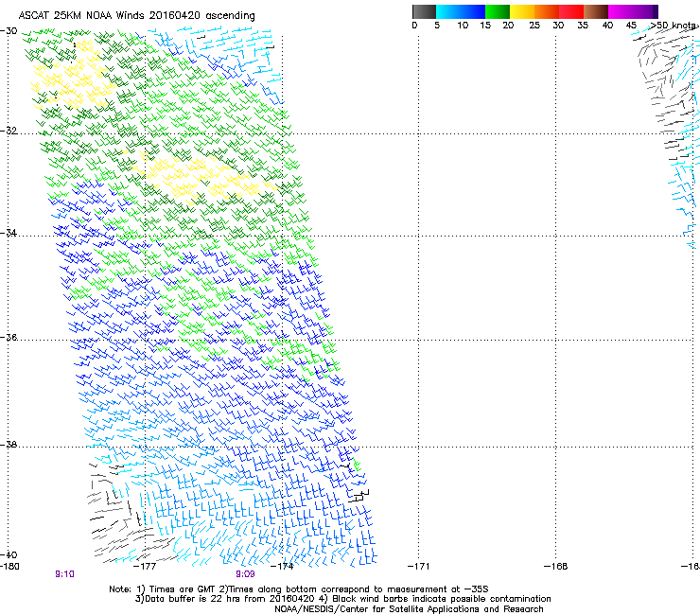
Task: Click the '-180' longitude label
Action: (9, 567)
